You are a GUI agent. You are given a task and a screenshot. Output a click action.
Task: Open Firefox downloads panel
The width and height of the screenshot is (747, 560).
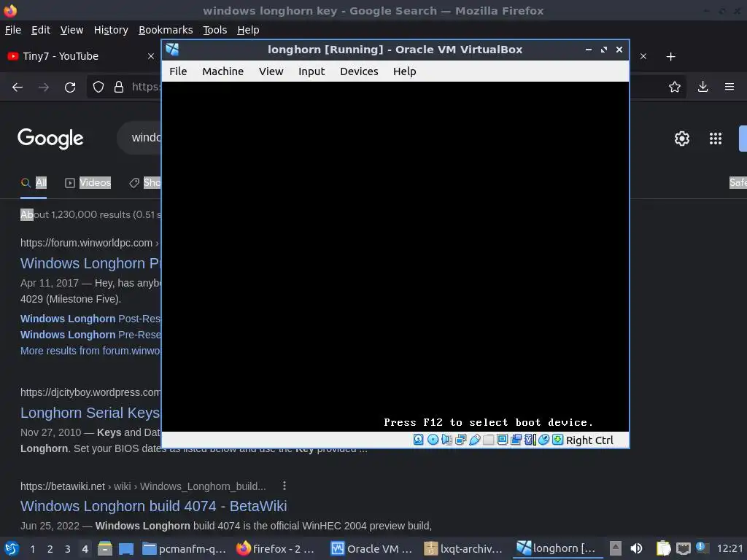tap(703, 87)
